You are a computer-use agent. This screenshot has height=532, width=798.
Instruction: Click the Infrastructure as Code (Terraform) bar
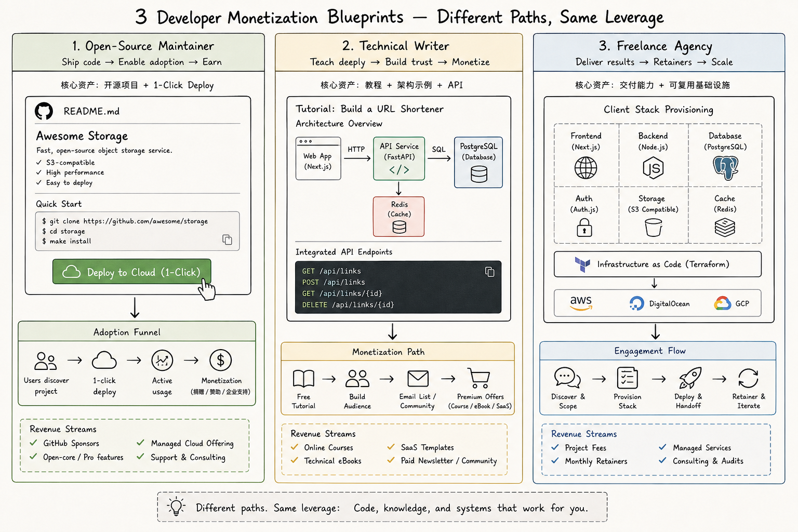click(x=658, y=264)
